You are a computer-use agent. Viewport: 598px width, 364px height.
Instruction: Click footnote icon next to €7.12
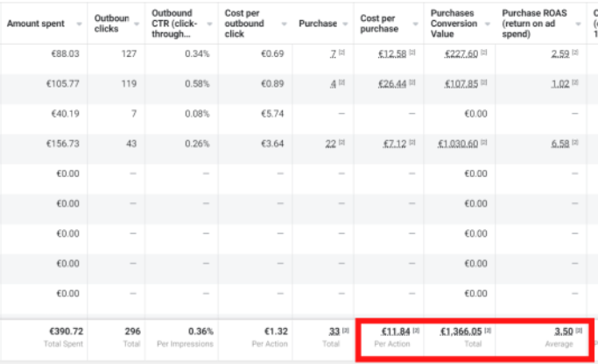(x=412, y=143)
